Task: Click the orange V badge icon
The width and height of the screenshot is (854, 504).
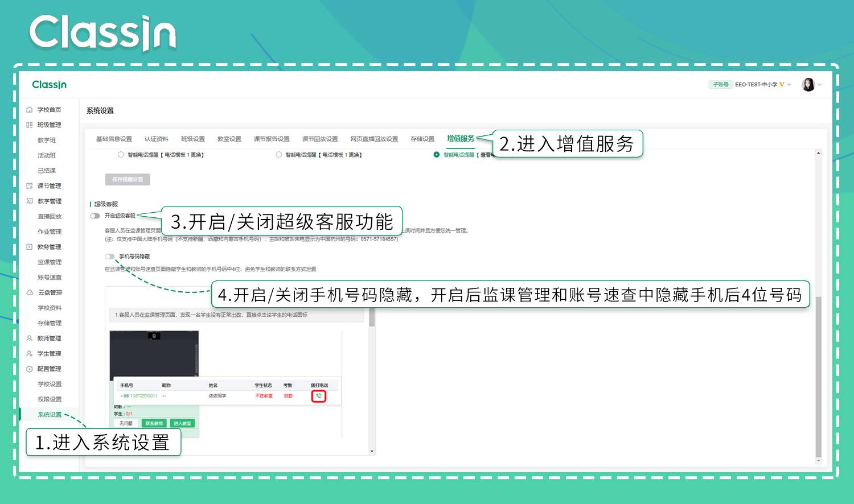Action: point(782,85)
